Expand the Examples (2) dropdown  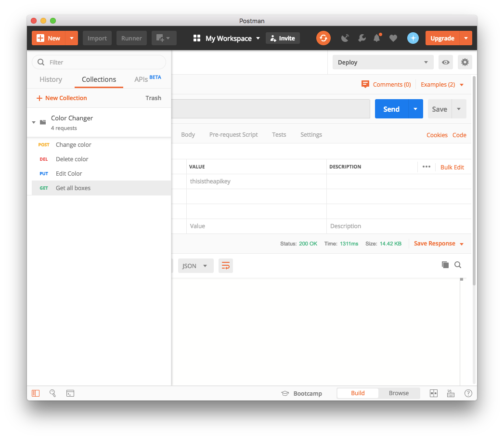click(462, 85)
